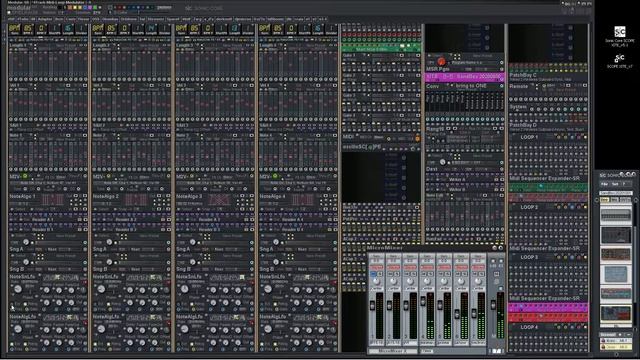The height and width of the screenshot is (360, 640).
Task: Move MicroMixer channel 4 fader
Action: point(423,301)
